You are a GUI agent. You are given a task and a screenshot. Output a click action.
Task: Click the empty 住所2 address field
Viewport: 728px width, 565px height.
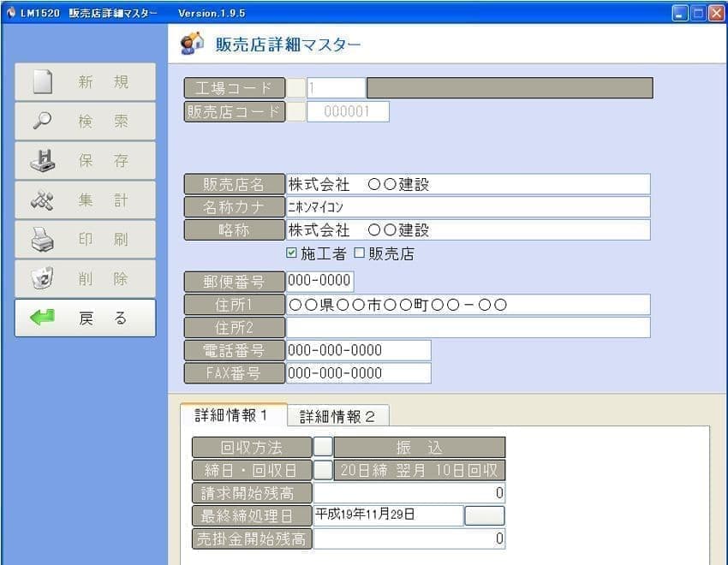tap(468, 328)
